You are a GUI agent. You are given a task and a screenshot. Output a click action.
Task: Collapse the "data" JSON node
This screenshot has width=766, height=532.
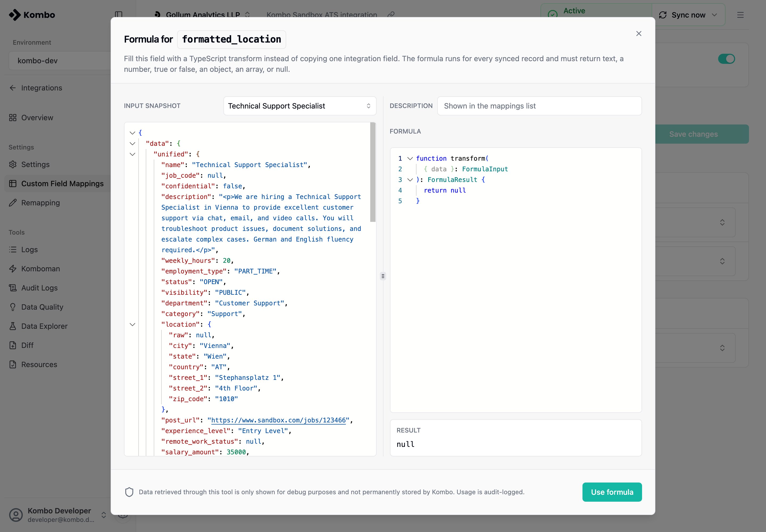[132, 143]
